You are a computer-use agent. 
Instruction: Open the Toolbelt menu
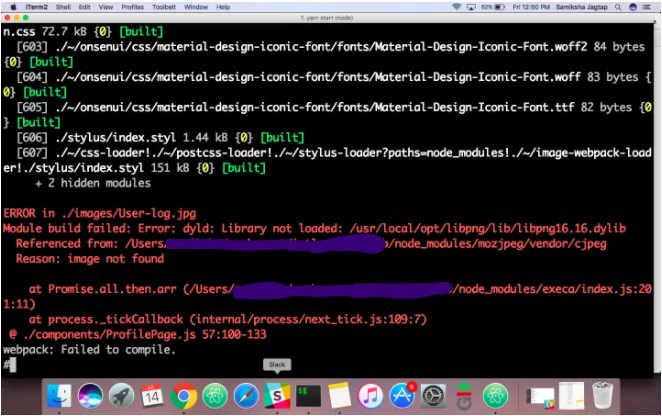point(164,7)
